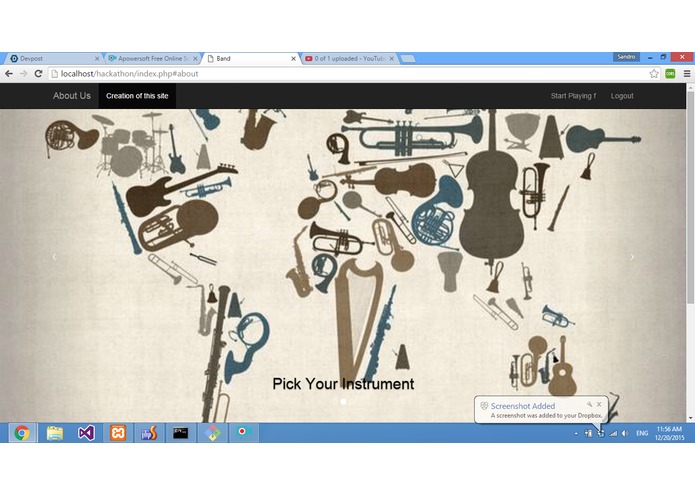This screenshot has height=494, width=695.
Task: Switch to the Devpost tab
Action: click(52, 58)
